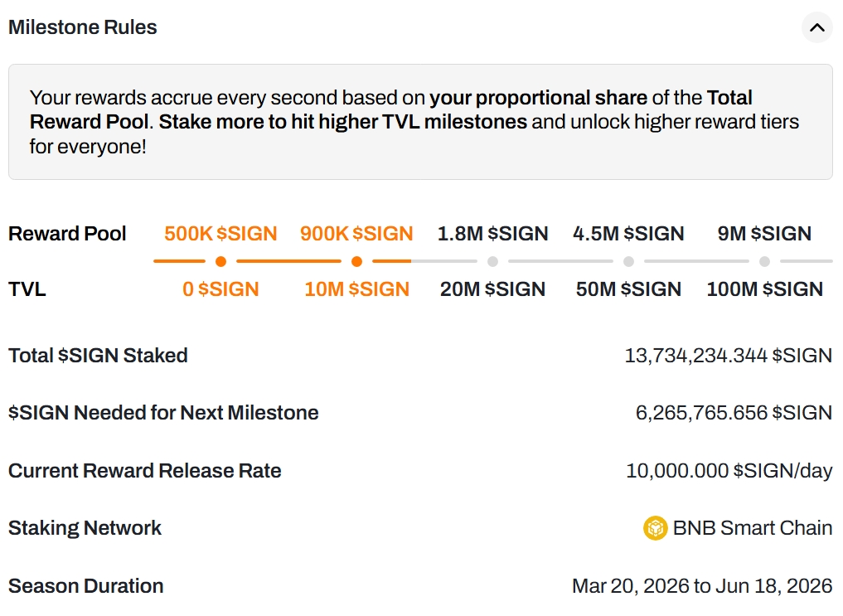Click the BNB Smart Chain logo icon
The image size is (843, 616).
point(656,528)
